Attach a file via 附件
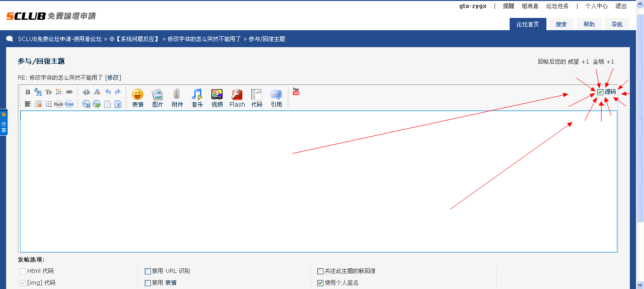644x289 pixels. click(x=177, y=98)
